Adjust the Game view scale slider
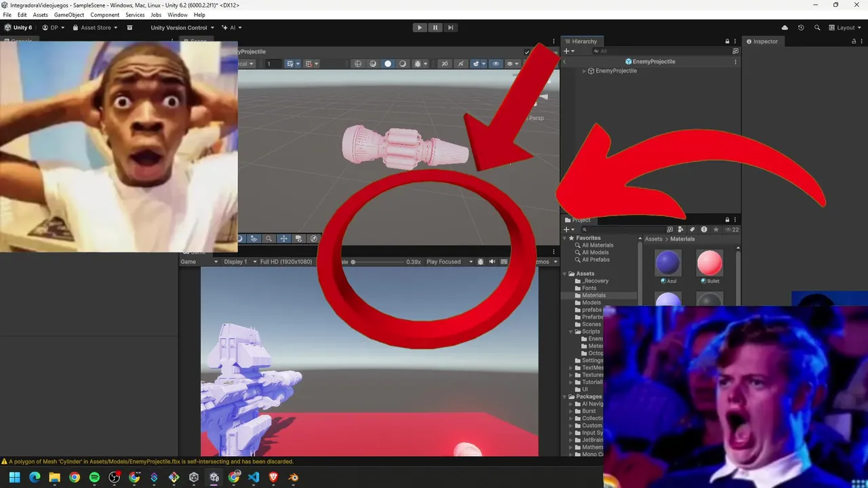 pyautogui.click(x=377, y=262)
